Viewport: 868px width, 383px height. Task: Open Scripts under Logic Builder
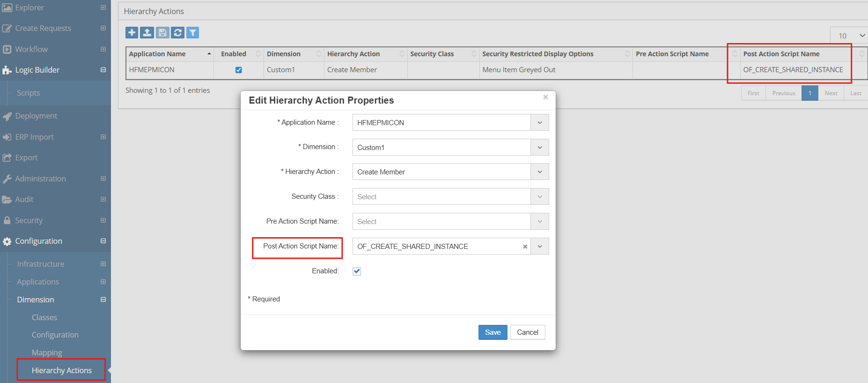click(x=29, y=93)
